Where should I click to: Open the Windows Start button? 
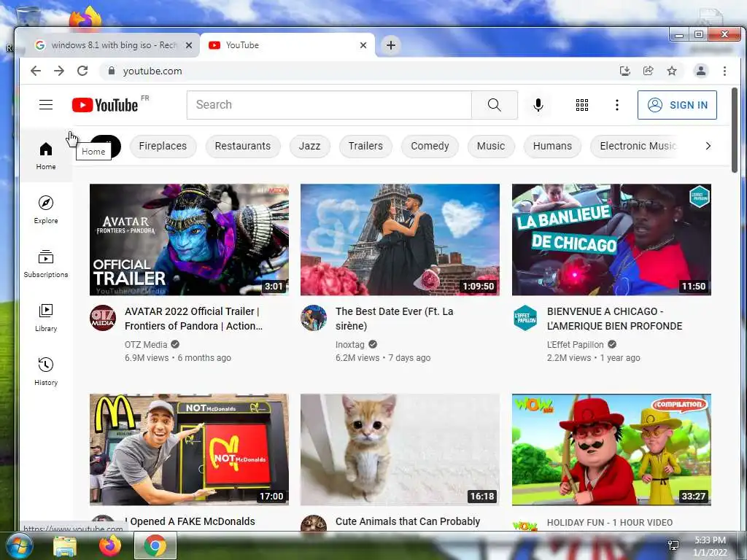[19, 545]
